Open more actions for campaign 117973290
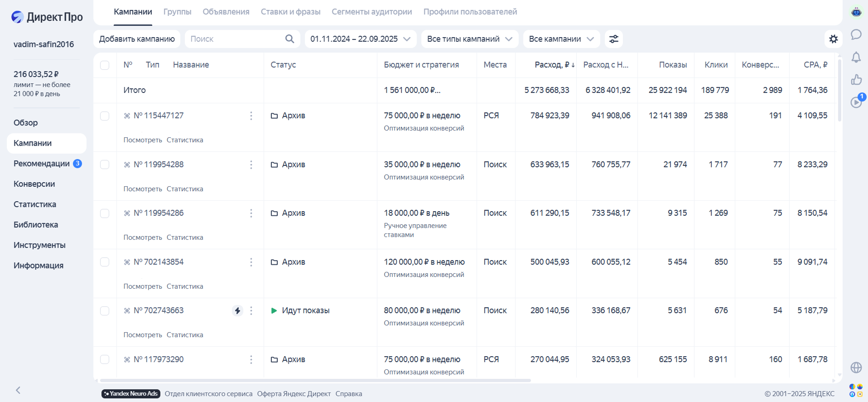Viewport: 868px width, 402px height. point(251,359)
